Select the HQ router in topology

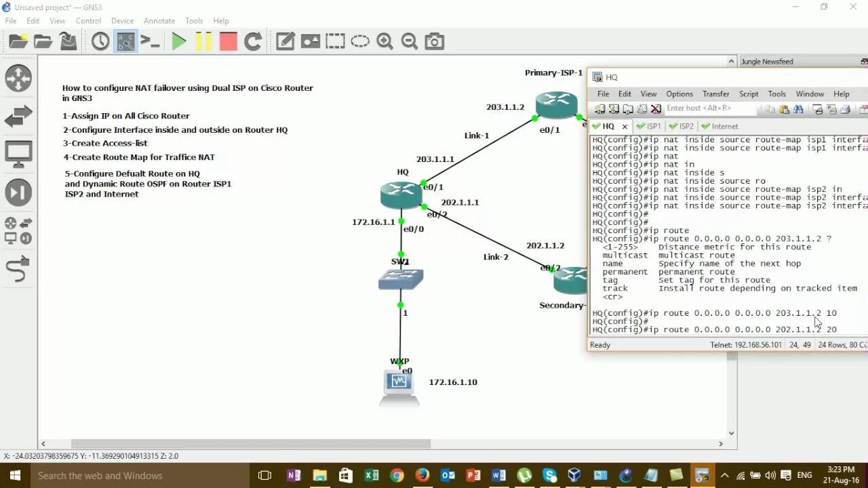tap(401, 195)
